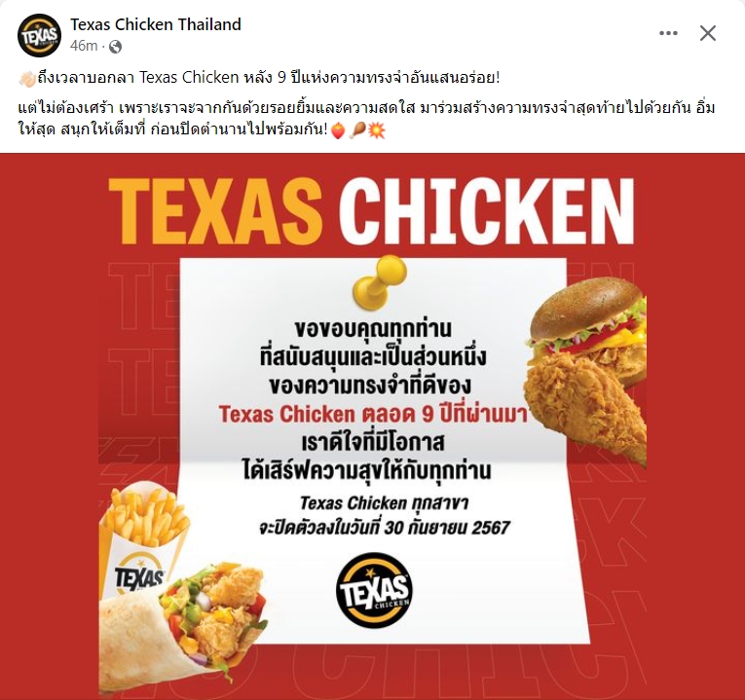Open the Texas Chicken Thailand profile picture
The width and height of the screenshot is (745, 700).
[x=39, y=35]
